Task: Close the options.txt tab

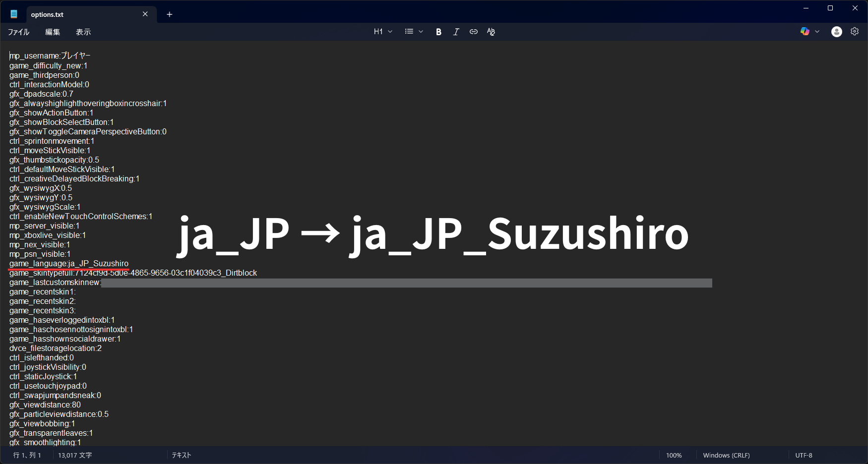Action: pos(145,14)
